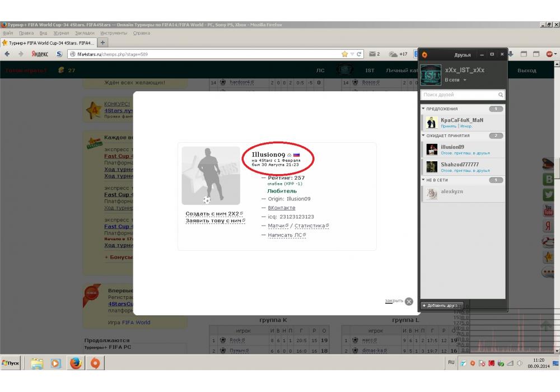Open the Журнал menu

pos(61,33)
